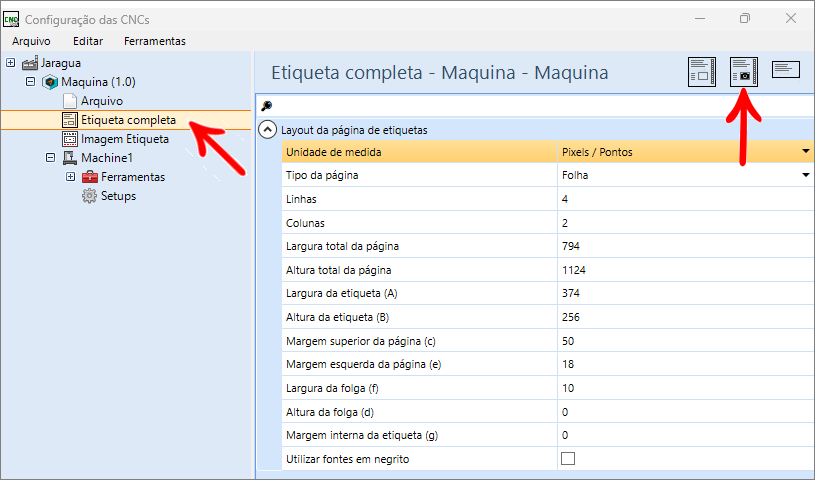The height and width of the screenshot is (480, 815).
Task: Click the search key icon in filter bar
Action: [x=267, y=106]
